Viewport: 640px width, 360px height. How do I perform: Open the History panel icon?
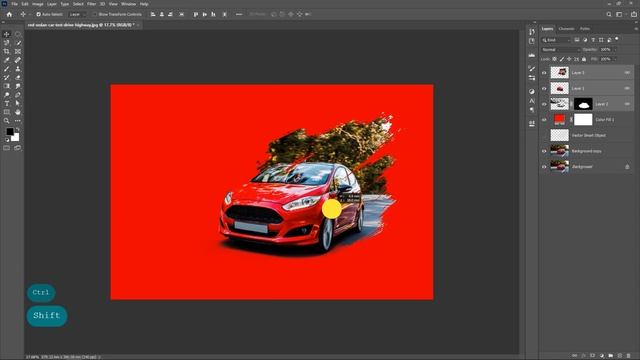click(531, 32)
